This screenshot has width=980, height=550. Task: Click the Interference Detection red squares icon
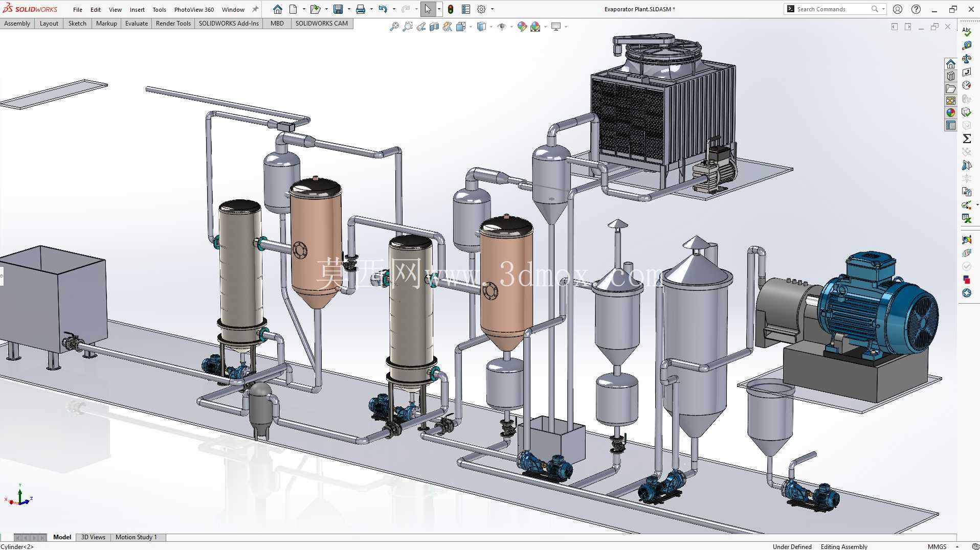[x=967, y=280]
